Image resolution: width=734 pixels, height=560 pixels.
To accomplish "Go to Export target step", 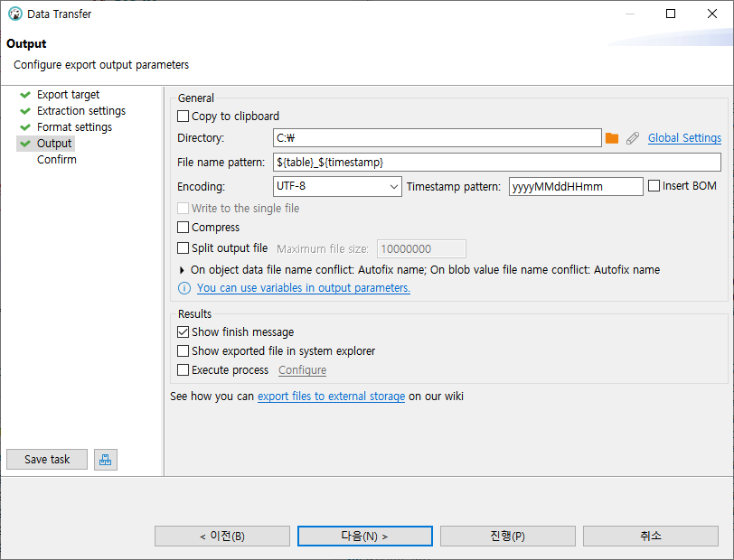I will pyautogui.click(x=68, y=95).
